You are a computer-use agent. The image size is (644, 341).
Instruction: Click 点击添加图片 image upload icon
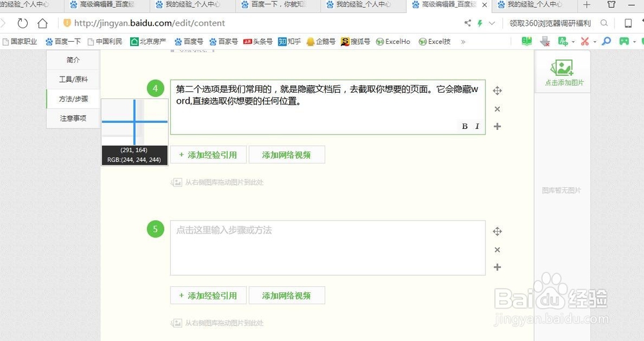562,68
